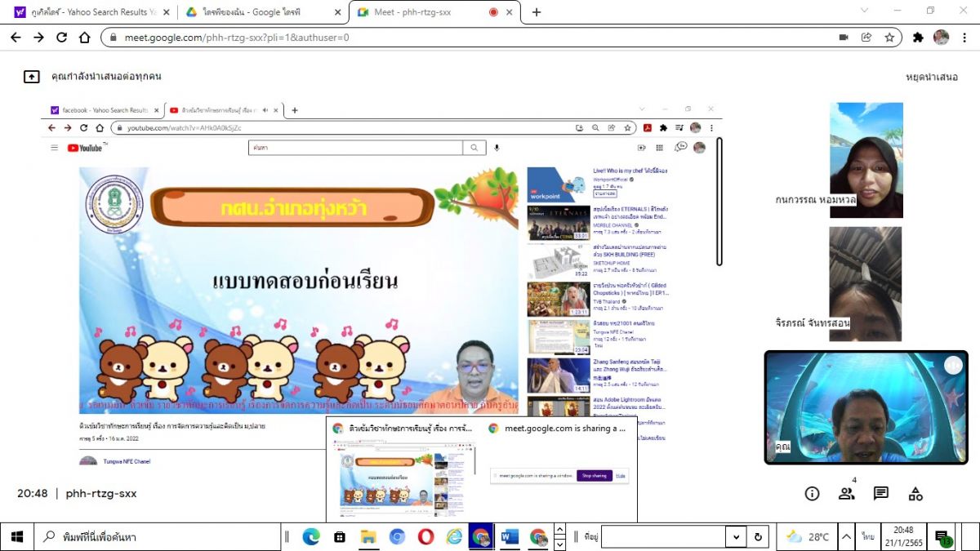Open the Chrome three-dot menu
980x551 pixels.
964,38
